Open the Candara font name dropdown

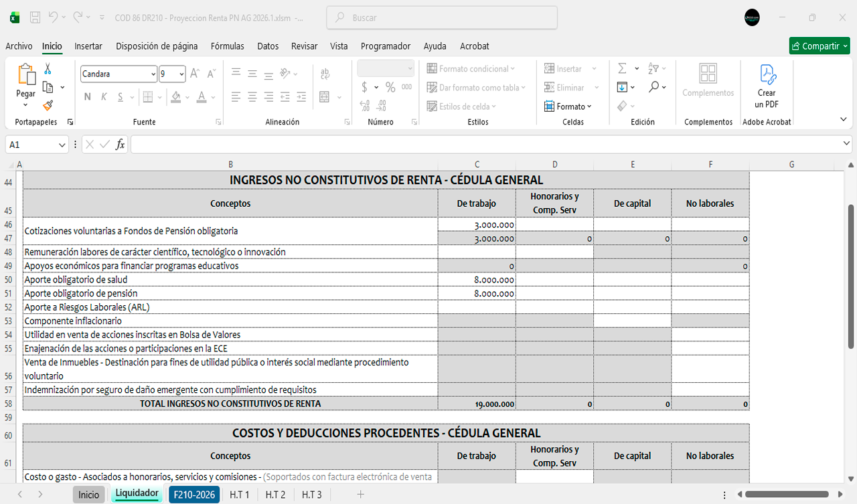(152, 74)
